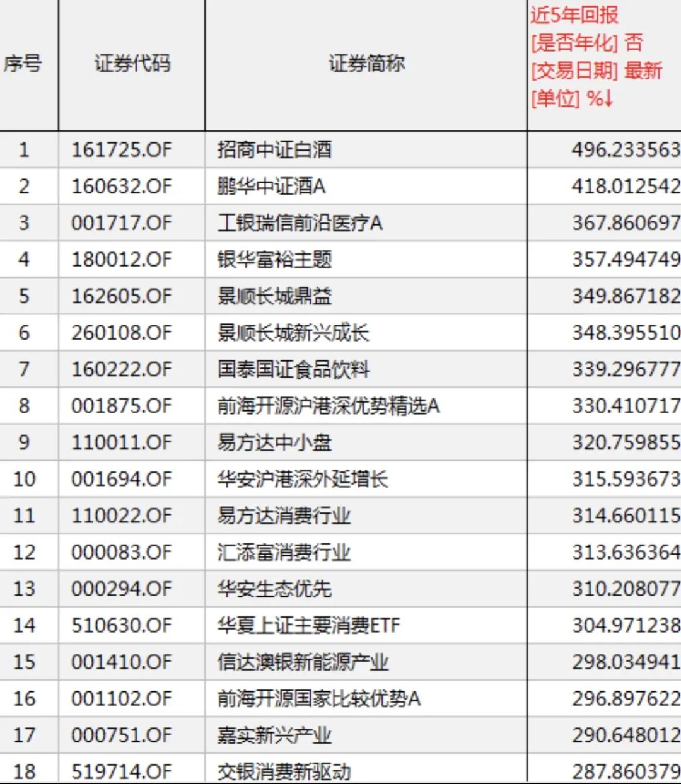Select the fund name 前海开源沪港深优势精选A
Viewport: 681px width, 784px height.
(x=328, y=406)
